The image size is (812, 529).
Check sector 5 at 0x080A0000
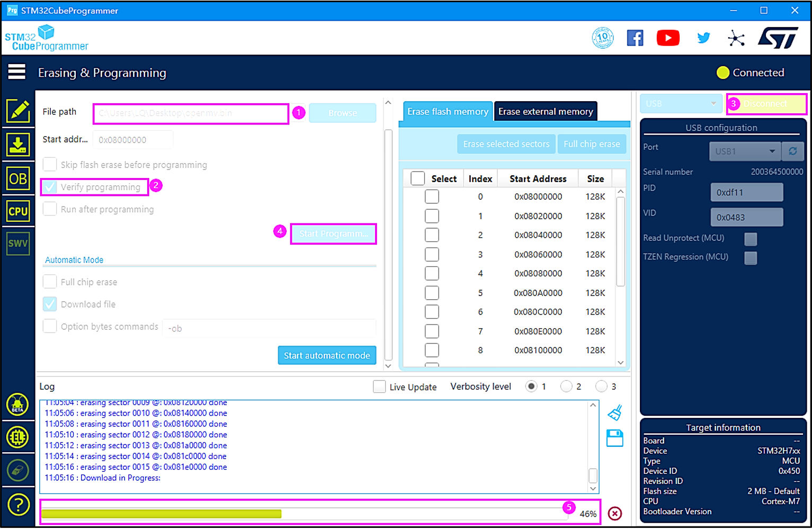click(432, 293)
